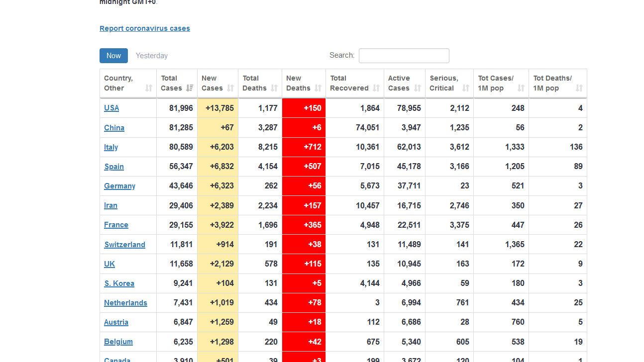Open the USA country page
The image size is (644, 362).
point(111,108)
